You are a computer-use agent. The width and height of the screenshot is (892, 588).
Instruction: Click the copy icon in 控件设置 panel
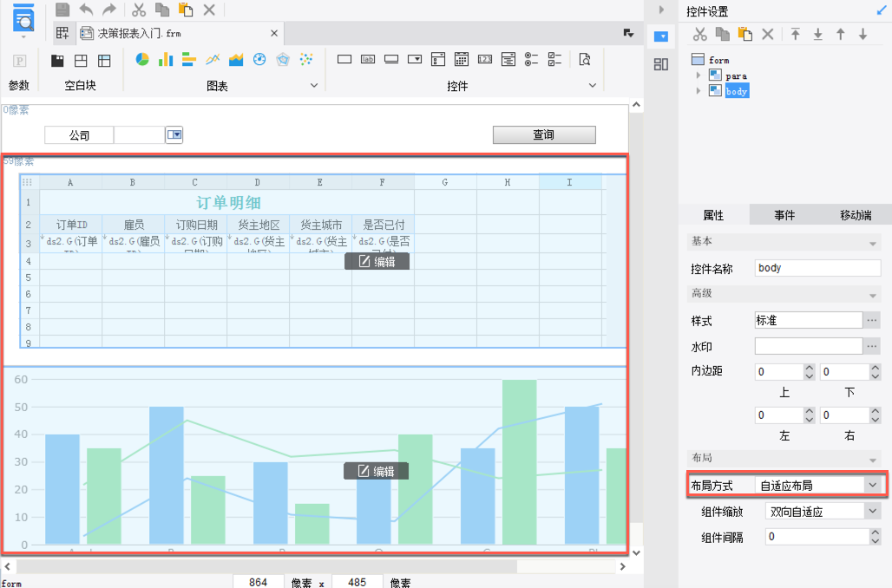pos(723,34)
